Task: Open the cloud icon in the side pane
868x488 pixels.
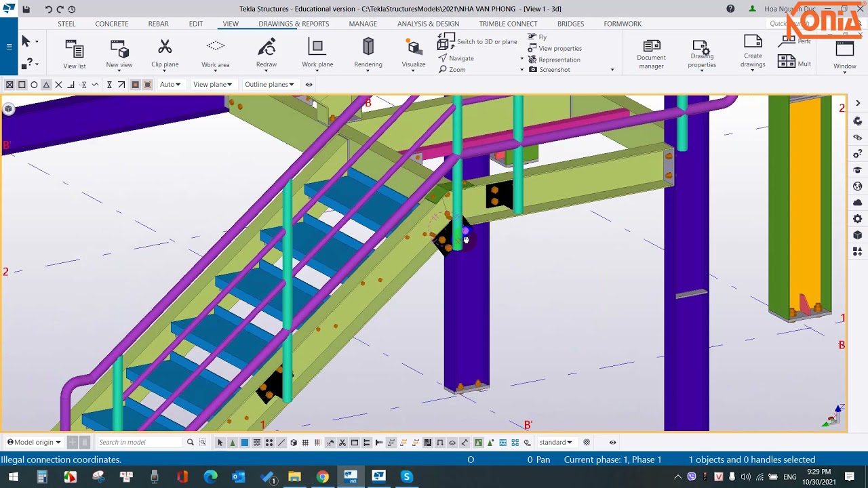Action: 858,203
